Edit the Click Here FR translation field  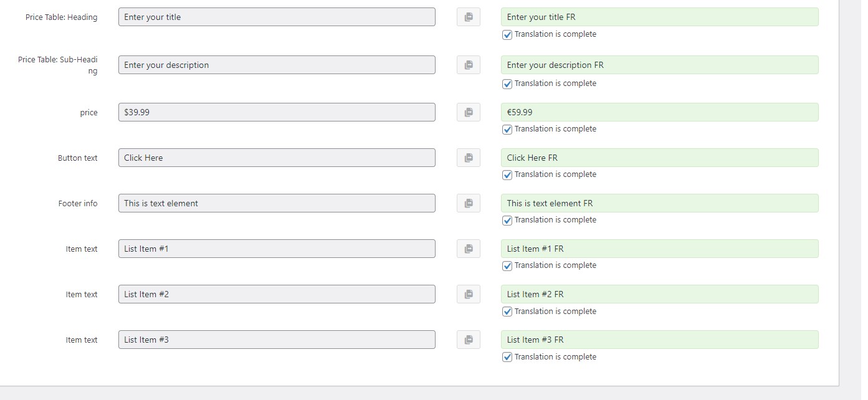(659, 158)
